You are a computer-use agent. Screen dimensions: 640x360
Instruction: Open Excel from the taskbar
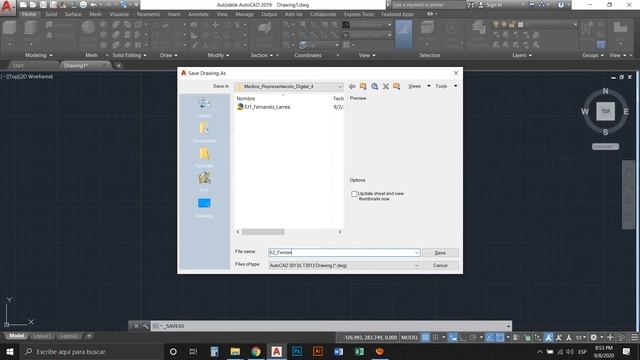pyautogui.click(x=359, y=351)
